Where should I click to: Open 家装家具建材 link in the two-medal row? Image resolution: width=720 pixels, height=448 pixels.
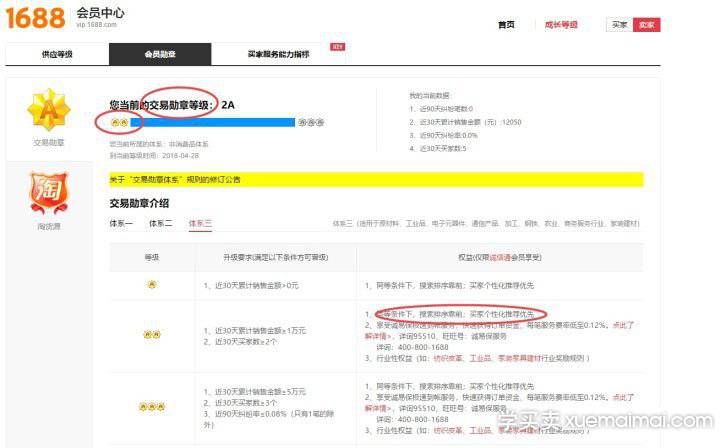(520, 358)
